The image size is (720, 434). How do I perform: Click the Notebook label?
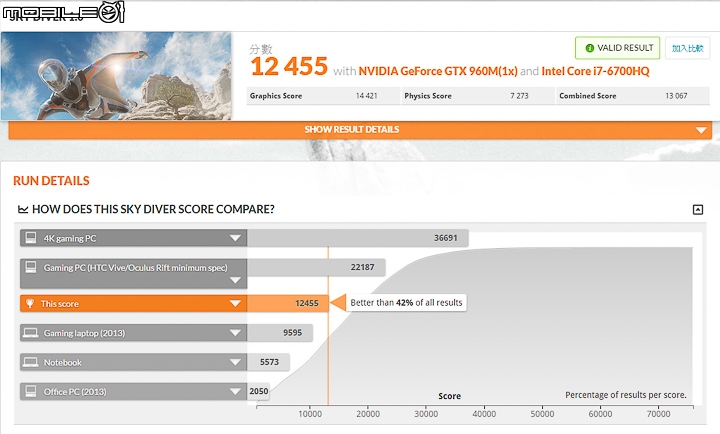pos(62,363)
